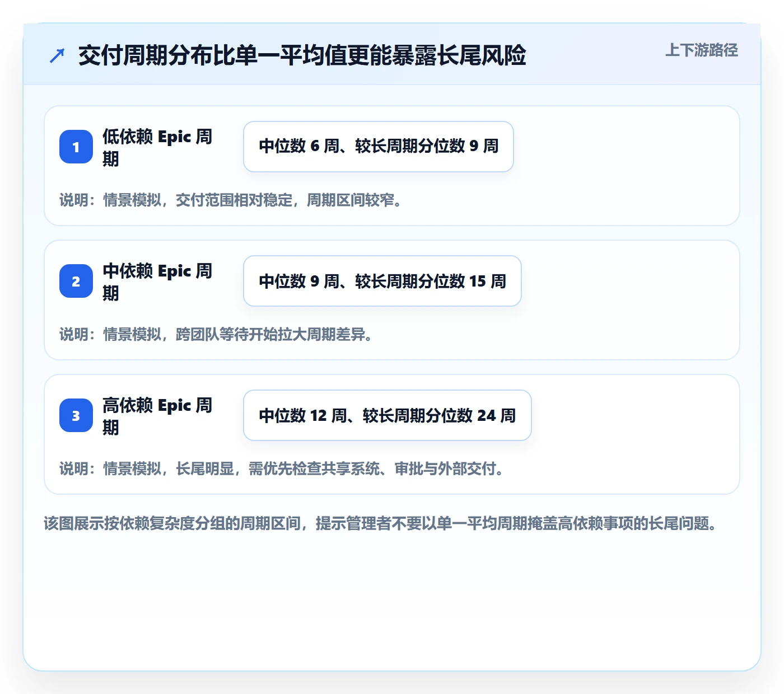Click the note about 长尾明显
The height and width of the screenshot is (694, 784).
[x=282, y=468]
